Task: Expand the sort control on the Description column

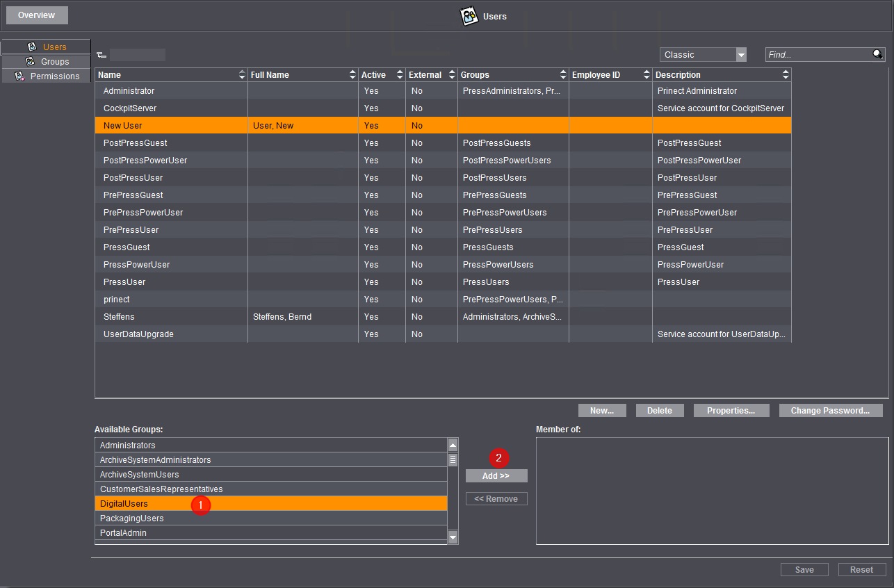Action: [786, 74]
